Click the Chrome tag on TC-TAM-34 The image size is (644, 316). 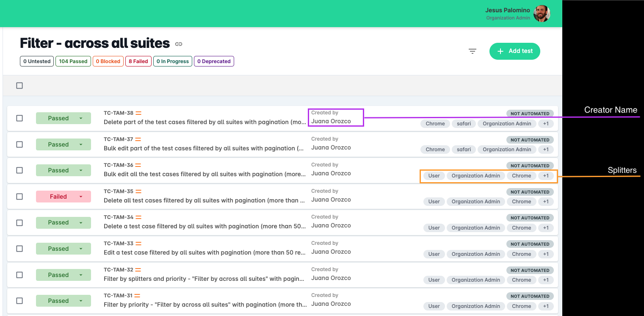pos(522,228)
